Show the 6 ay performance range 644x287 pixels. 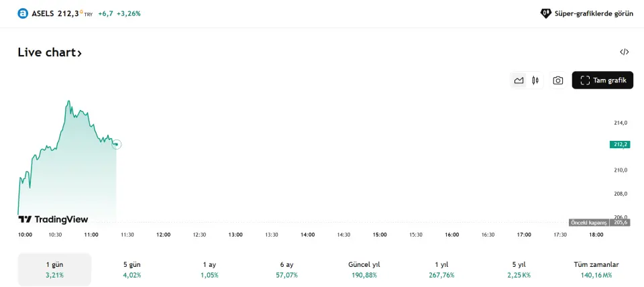point(286,270)
